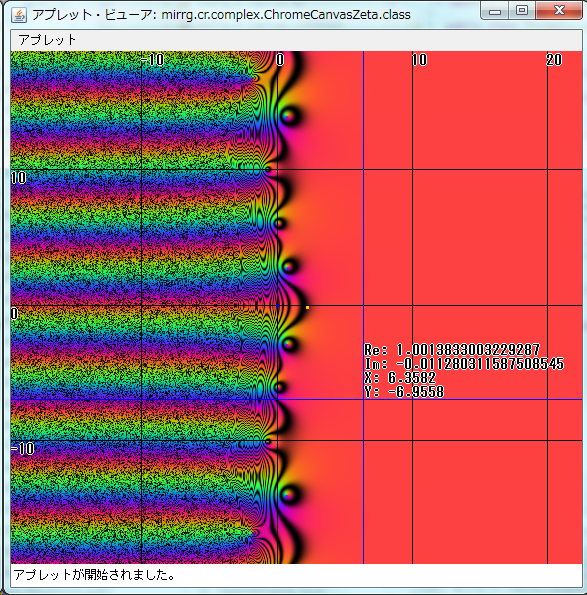Click the vertical axis label 0 on left
The width and height of the screenshot is (587, 595).
point(14,313)
